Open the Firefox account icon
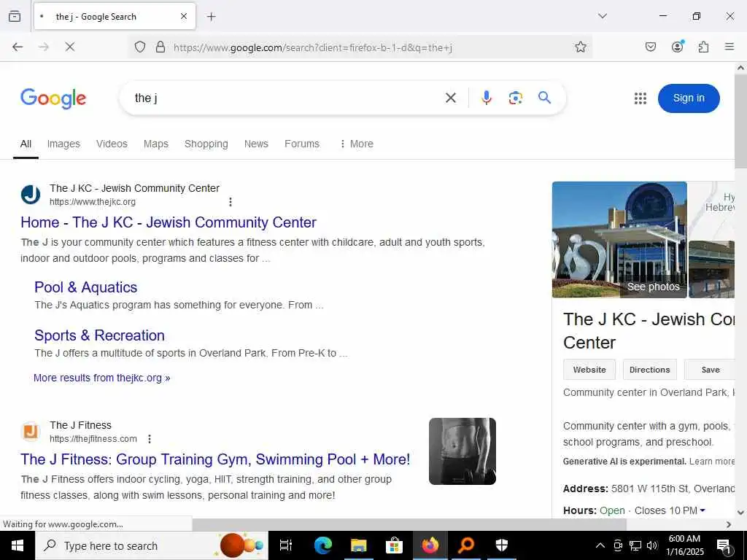 (677, 47)
